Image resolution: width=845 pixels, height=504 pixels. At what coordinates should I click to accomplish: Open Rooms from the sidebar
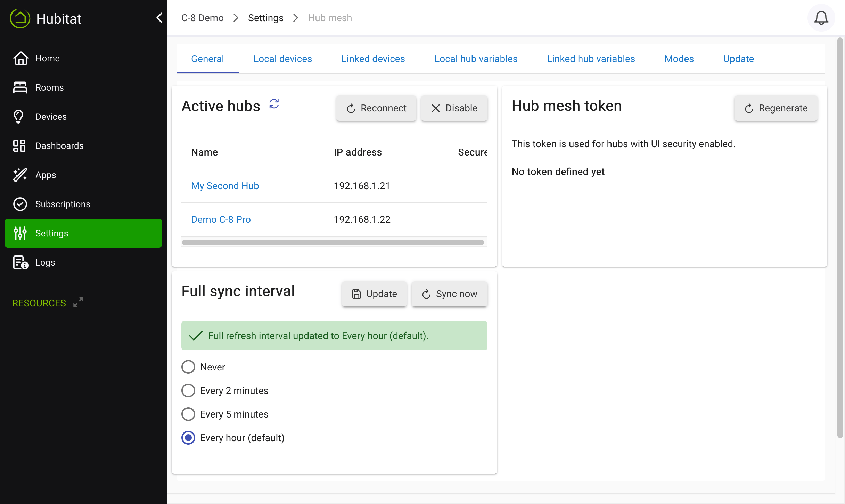83,87
